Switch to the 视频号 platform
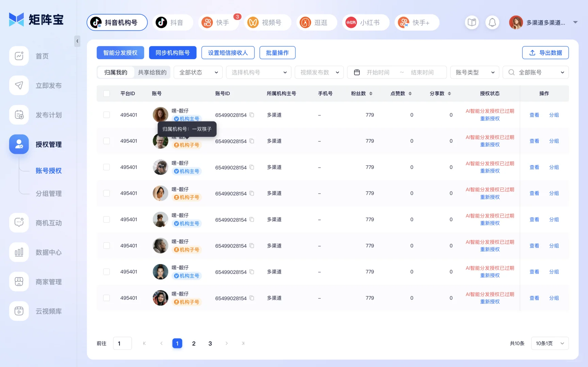The image size is (588, 367). tap(268, 22)
